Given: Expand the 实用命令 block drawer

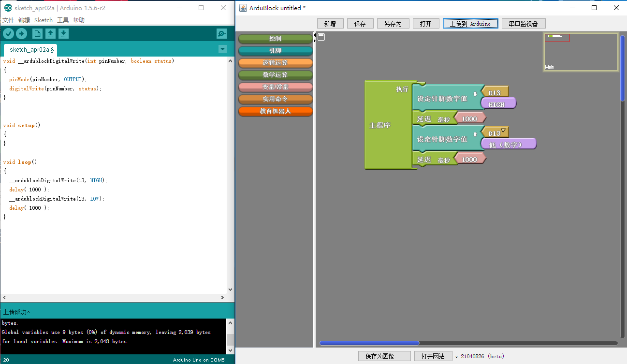Looking at the screenshot, I should coord(276,99).
